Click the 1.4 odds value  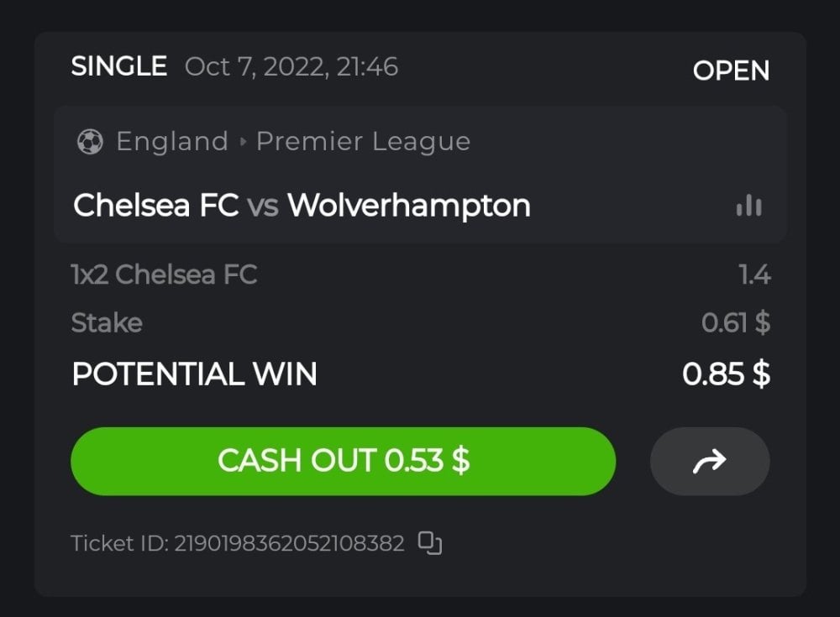[753, 275]
